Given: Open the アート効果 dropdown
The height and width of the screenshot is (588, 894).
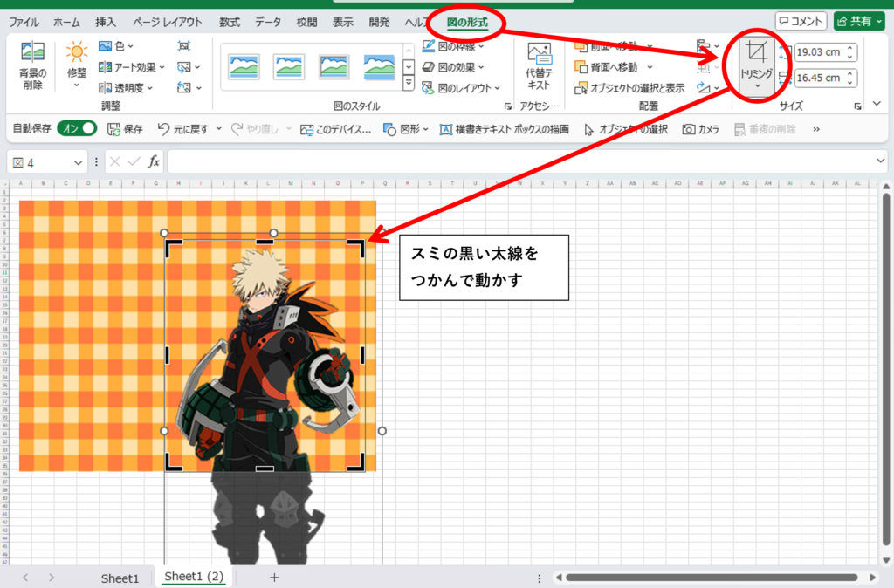Looking at the screenshot, I should (131, 67).
